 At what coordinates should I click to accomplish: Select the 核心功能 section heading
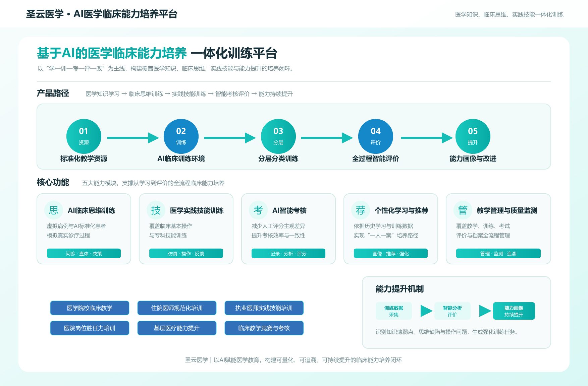click(x=53, y=182)
